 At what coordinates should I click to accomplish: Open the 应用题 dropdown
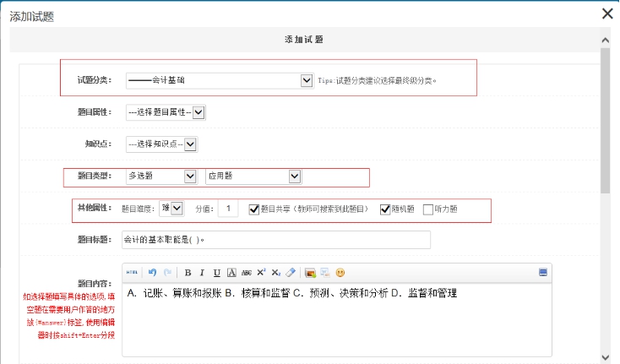(253, 177)
